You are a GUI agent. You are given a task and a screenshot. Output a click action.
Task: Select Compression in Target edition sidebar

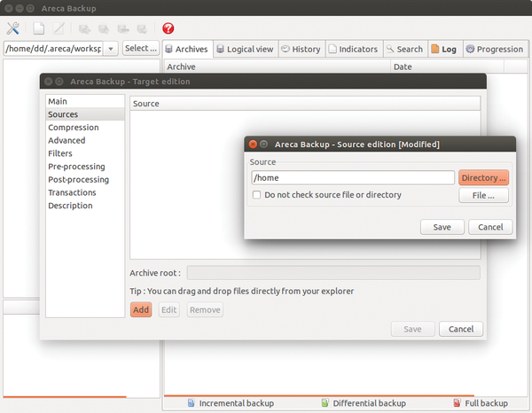[x=85, y=128]
